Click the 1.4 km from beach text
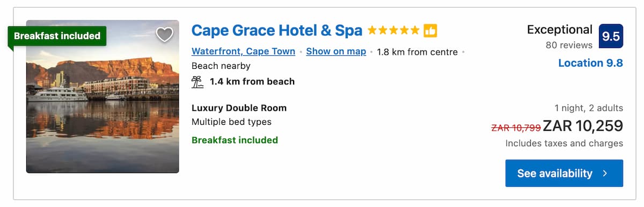644x207 pixels. (252, 82)
